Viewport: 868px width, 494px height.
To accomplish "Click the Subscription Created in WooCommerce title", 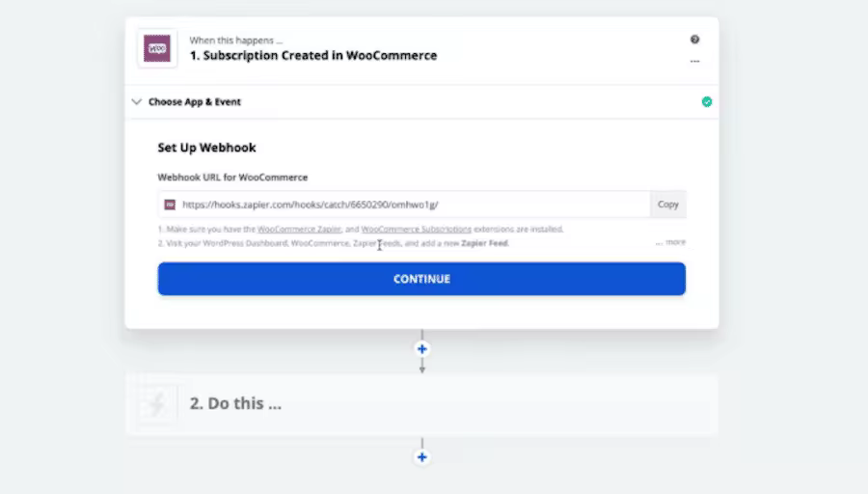I will 313,55.
